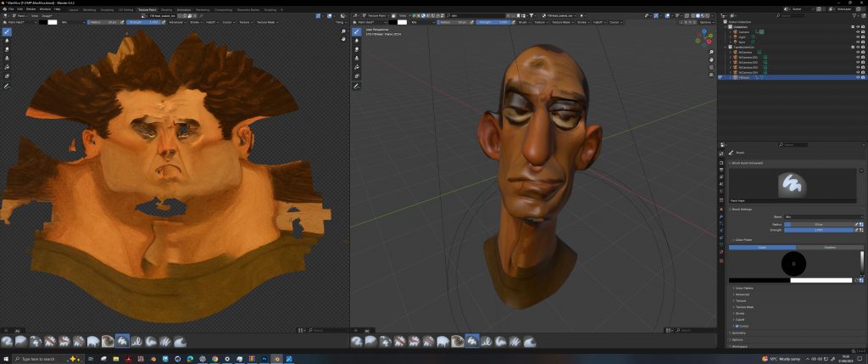Select the Annotate tool in image editor toolbar
Screen dimensions: 868x364
point(7,86)
